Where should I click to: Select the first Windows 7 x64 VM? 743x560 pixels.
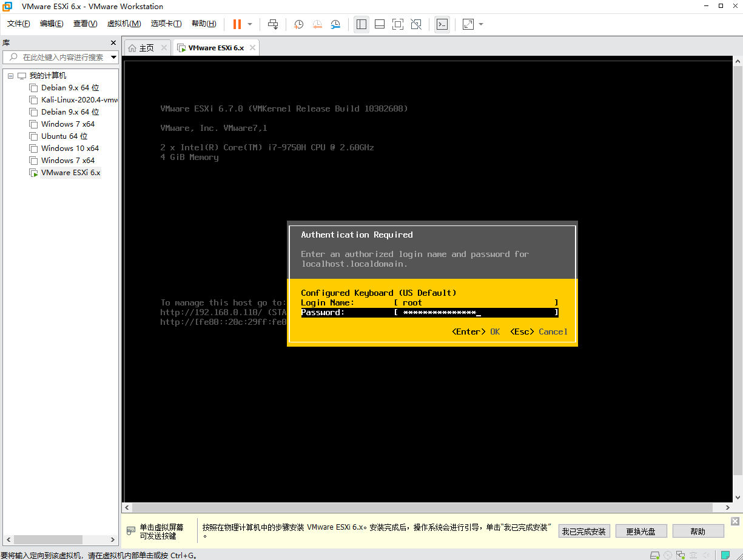coord(68,124)
